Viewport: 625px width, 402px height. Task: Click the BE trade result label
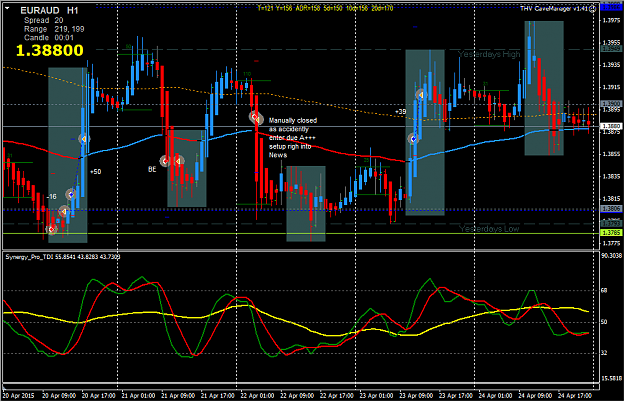(152, 169)
